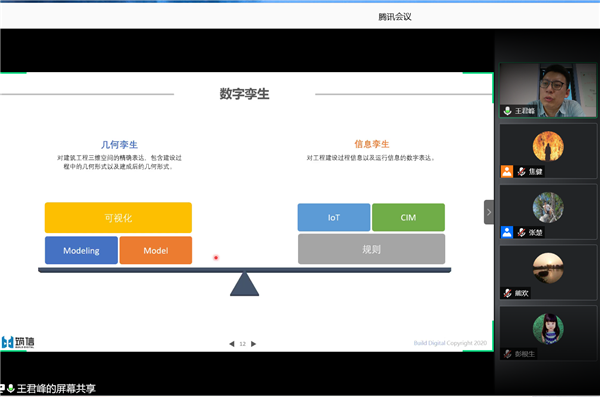Click the active microphone icon beside 王君峰
The image size is (600, 397).
point(507,111)
